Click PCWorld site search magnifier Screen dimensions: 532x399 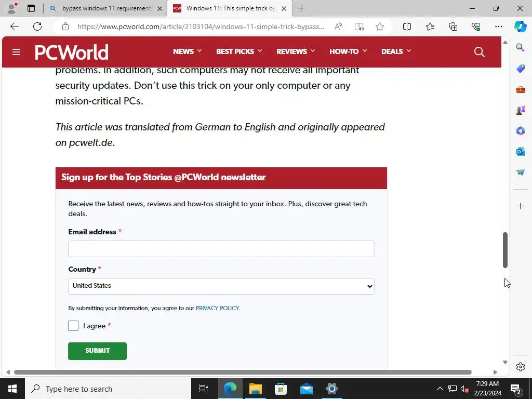point(479,52)
